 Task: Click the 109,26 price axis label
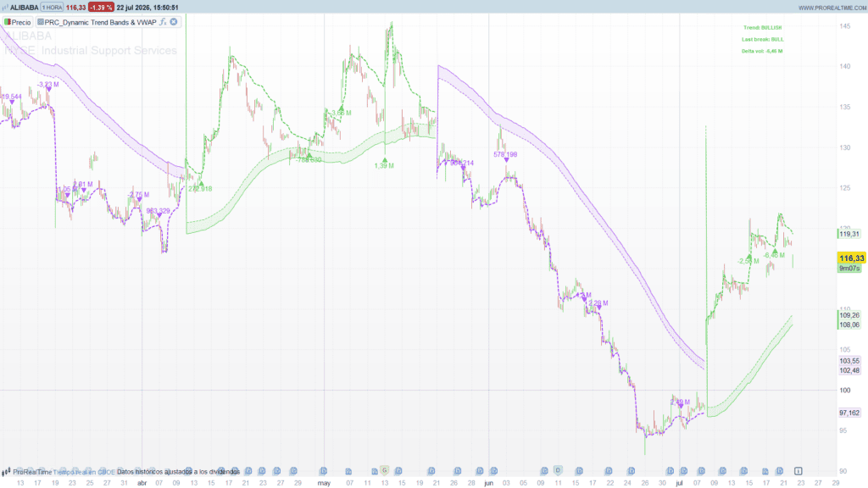click(849, 315)
